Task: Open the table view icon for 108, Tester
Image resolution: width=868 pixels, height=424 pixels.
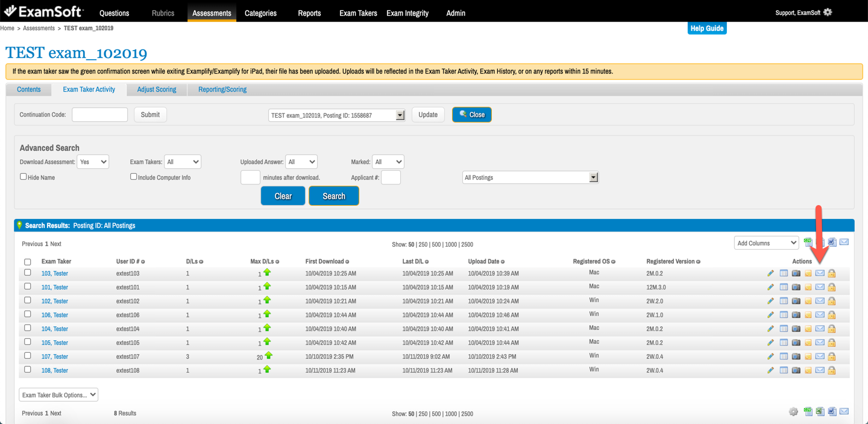Action: (784, 370)
